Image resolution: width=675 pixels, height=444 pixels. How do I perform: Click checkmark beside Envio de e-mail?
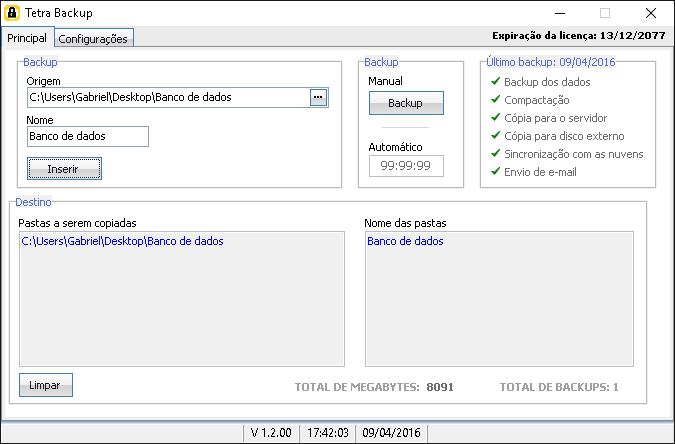click(x=495, y=171)
